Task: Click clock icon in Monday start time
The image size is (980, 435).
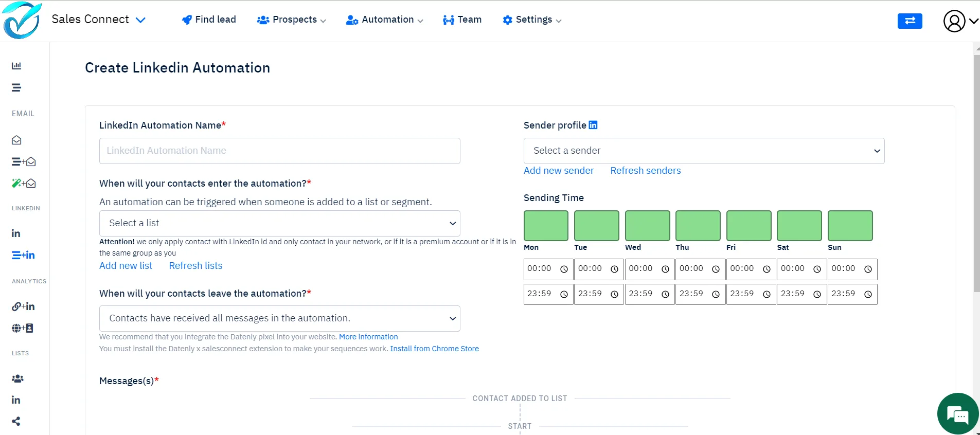Action: [564, 269]
